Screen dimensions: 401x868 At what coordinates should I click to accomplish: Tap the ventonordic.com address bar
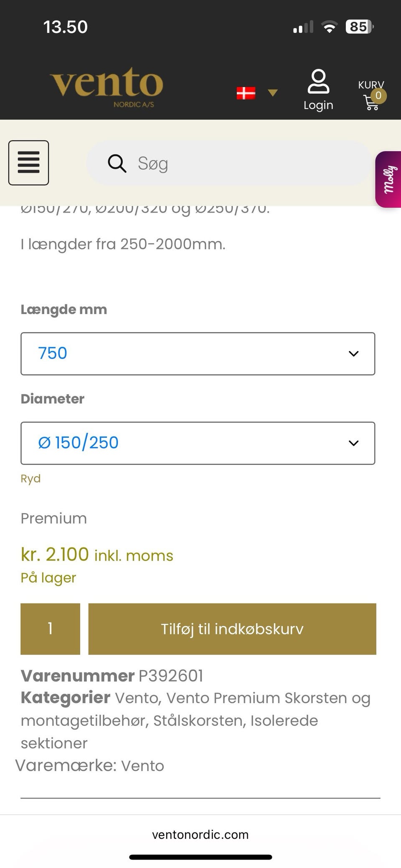(200, 835)
